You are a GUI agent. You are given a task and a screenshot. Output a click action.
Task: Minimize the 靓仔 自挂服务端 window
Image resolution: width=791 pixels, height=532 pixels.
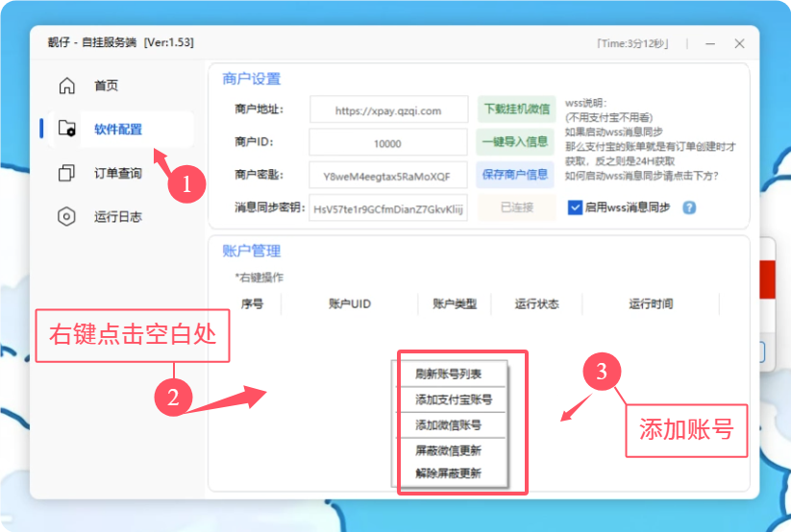pyautogui.click(x=710, y=44)
